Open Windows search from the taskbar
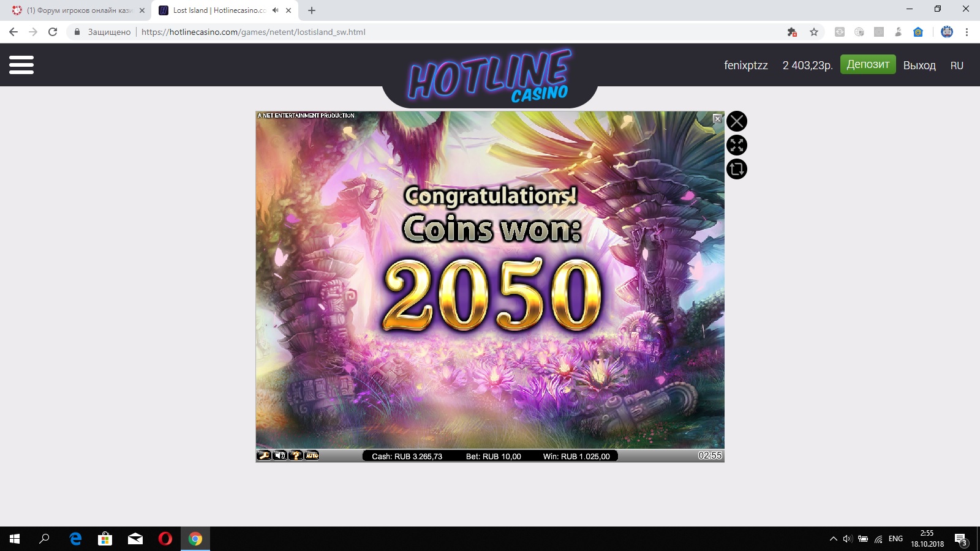Viewport: 980px width, 551px height. (x=44, y=539)
